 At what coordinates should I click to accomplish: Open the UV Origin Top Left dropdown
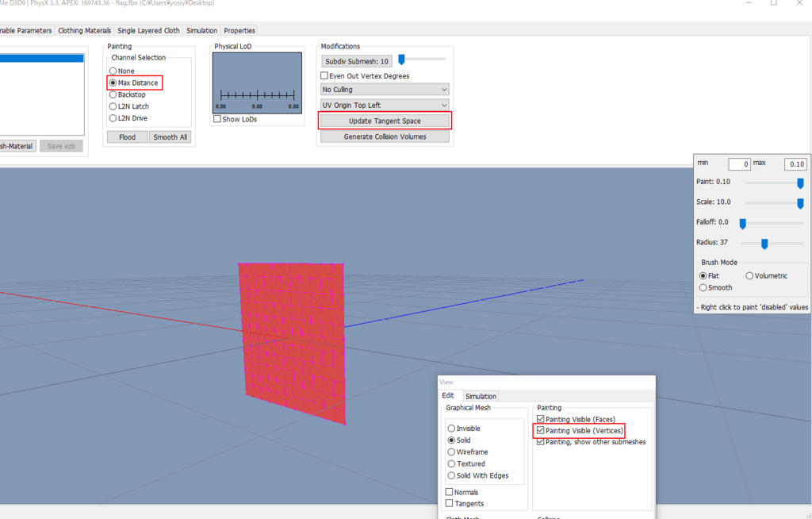(385, 106)
